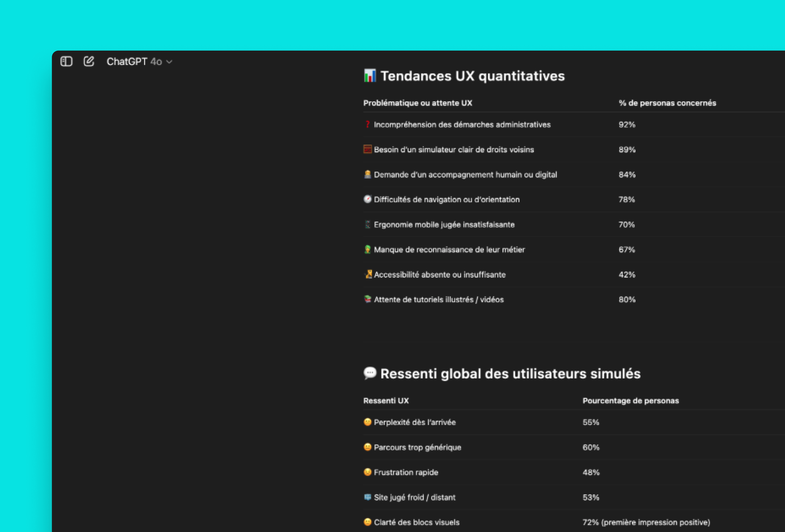Click the Site jugé froid / distant text
The height and width of the screenshot is (532, 785).
(414, 497)
